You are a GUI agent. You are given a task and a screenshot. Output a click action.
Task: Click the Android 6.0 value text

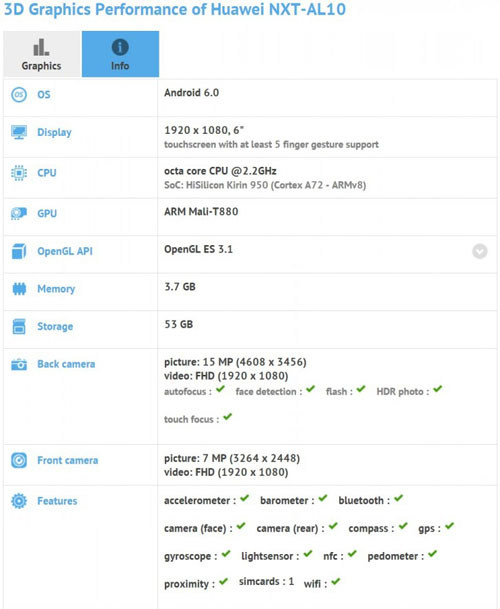(192, 93)
